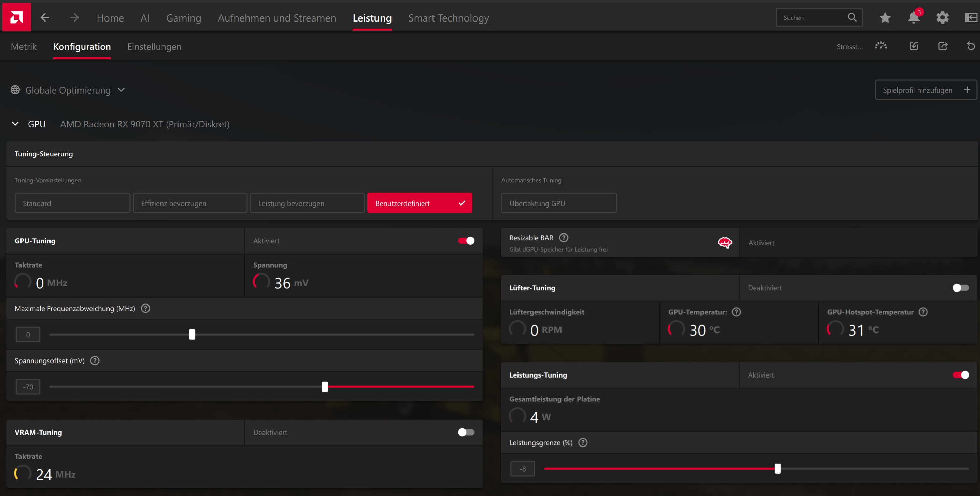Screen dimensions: 980x496
Task: Open the Home tab
Action: [110, 18]
